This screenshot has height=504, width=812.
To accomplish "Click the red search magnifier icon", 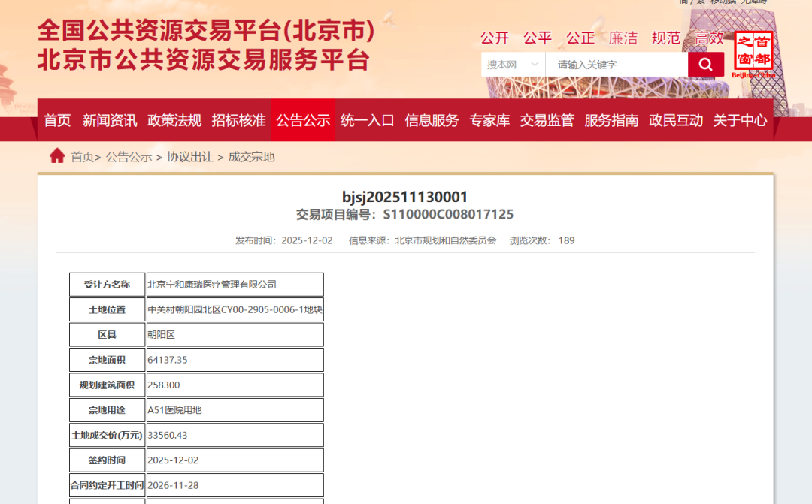I will 705,64.
